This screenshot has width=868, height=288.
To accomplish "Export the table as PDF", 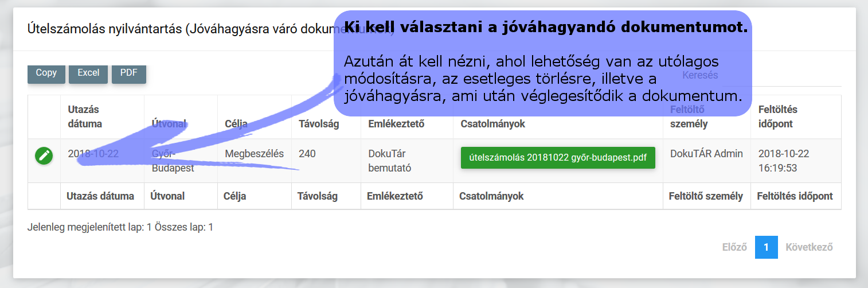I will pos(129,73).
